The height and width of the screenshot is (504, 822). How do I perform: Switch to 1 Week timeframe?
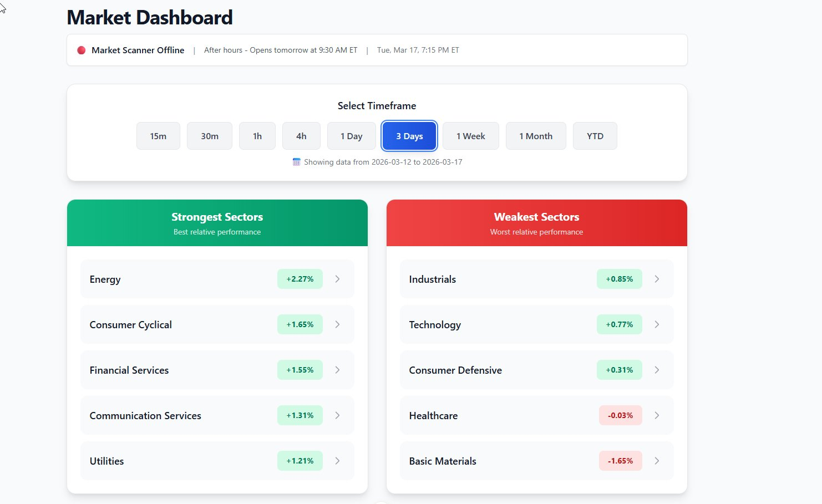point(471,136)
